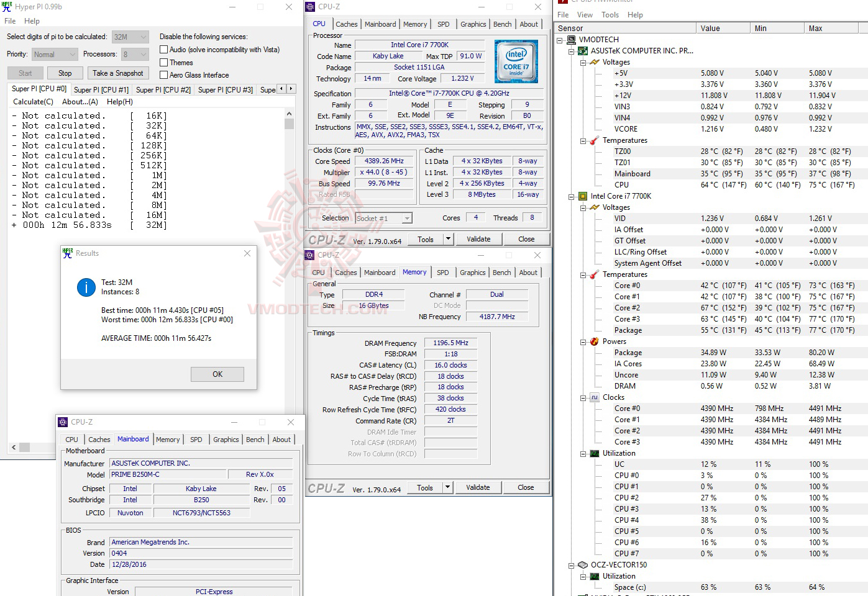Open the Tools dropdown arrow in the CPU-Z CPU window

[x=447, y=239]
